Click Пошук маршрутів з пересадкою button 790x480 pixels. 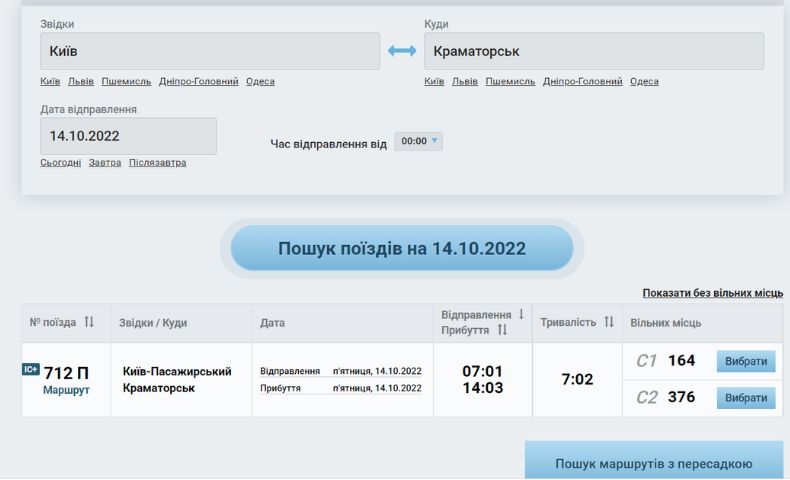654,464
